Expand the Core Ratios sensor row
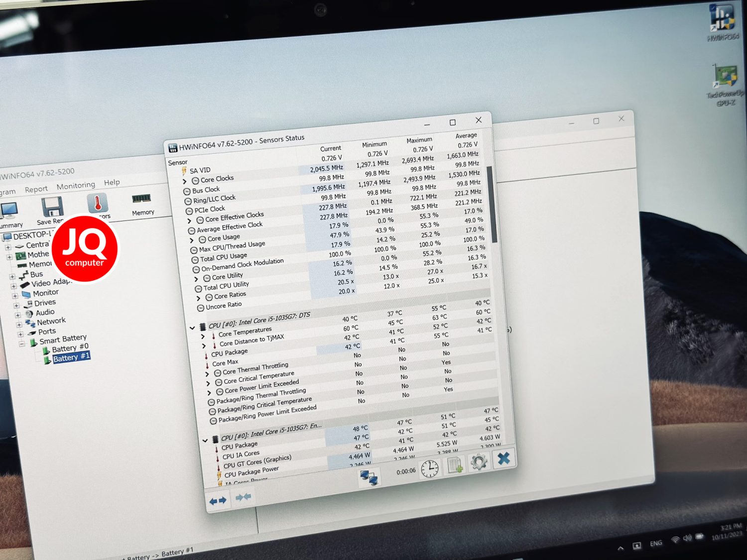Image resolution: width=747 pixels, height=560 pixels. click(x=199, y=298)
